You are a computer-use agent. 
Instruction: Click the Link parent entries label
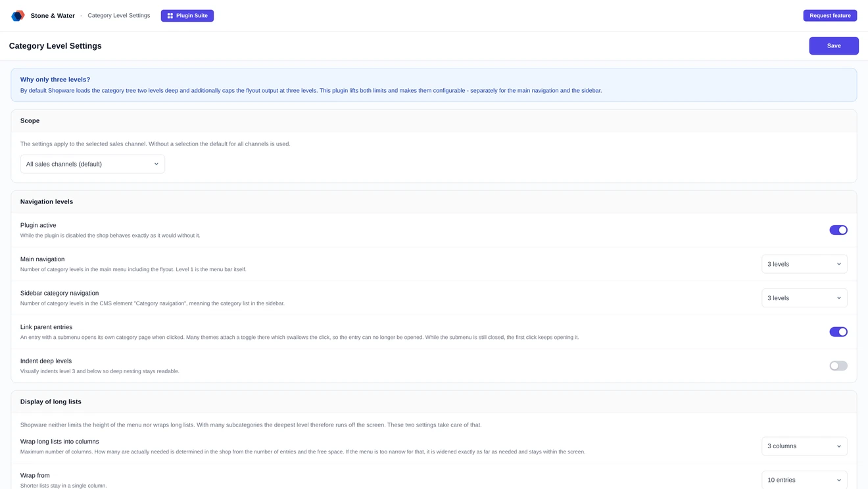pyautogui.click(x=47, y=327)
